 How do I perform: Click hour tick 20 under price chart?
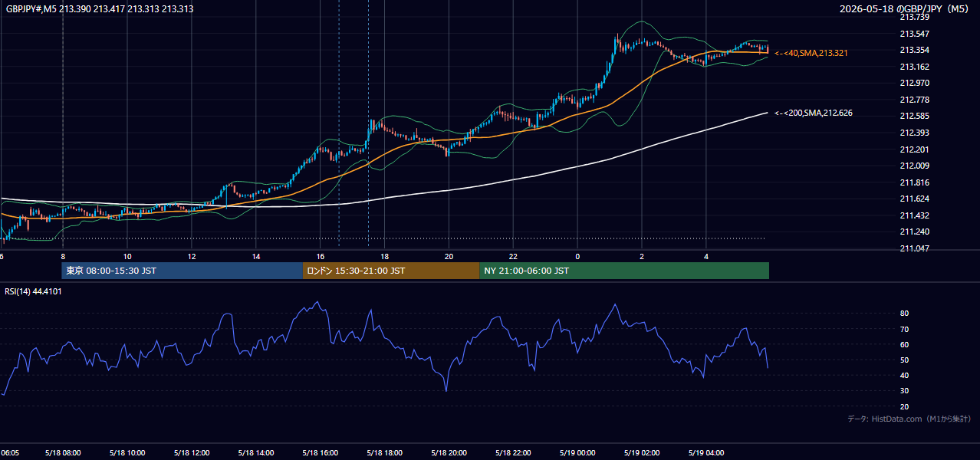point(449,257)
